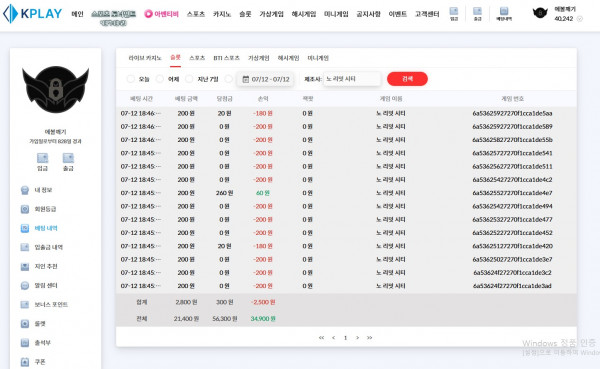Switch to the 가상게임 tab
The height and width of the screenshot is (369, 600).
tap(259, 58)
